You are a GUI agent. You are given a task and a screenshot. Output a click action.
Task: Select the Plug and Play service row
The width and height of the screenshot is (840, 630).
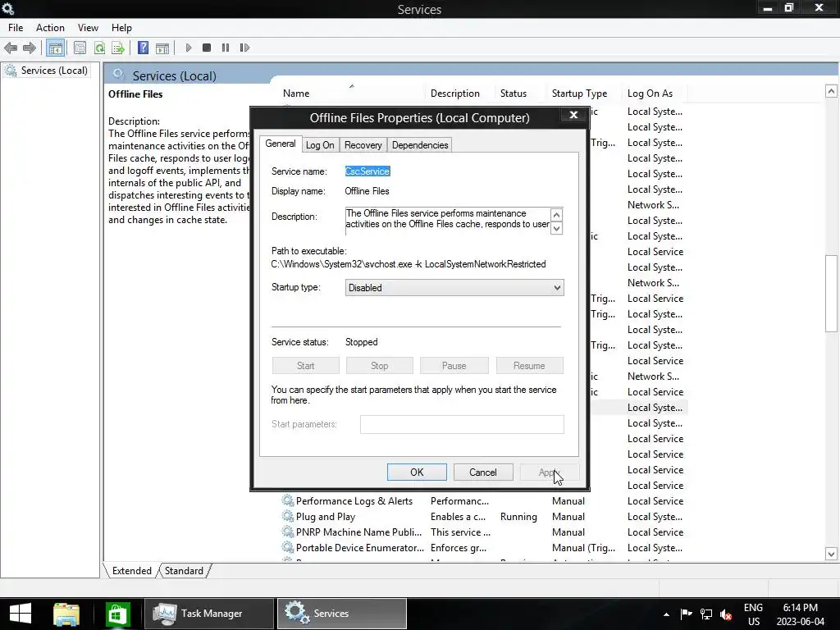[x=484, y=517]
